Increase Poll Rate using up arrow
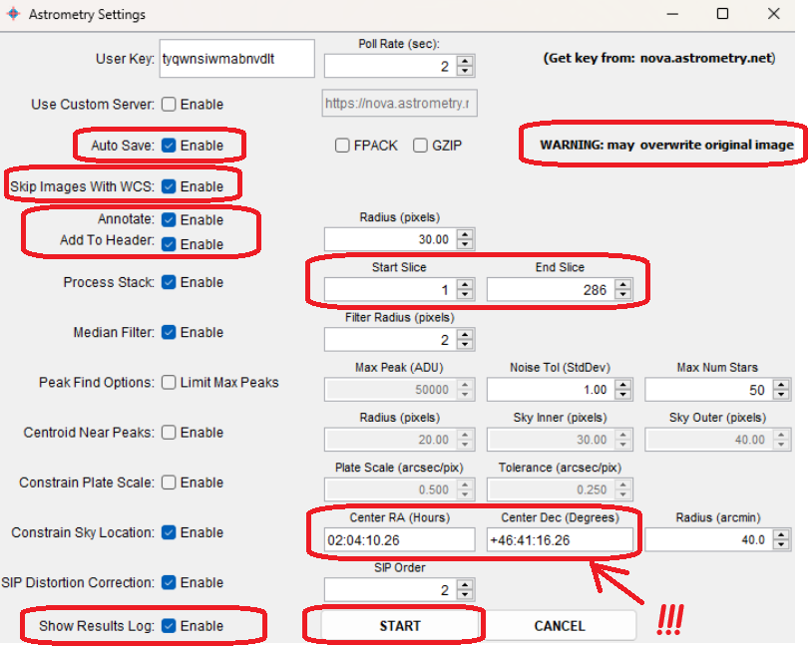The image size is (812, 646). (x=465, y=61)
